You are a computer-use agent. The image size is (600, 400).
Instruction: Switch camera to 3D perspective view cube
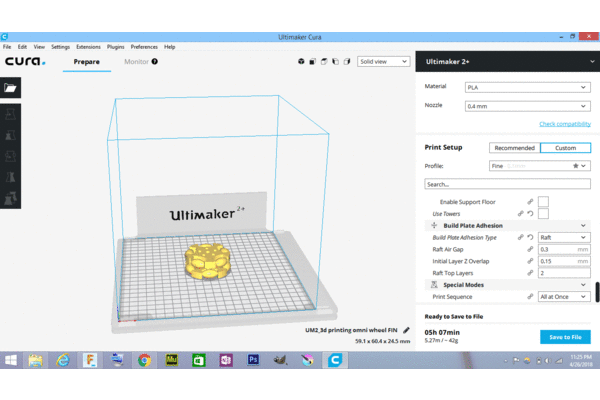tap(301, 61)
